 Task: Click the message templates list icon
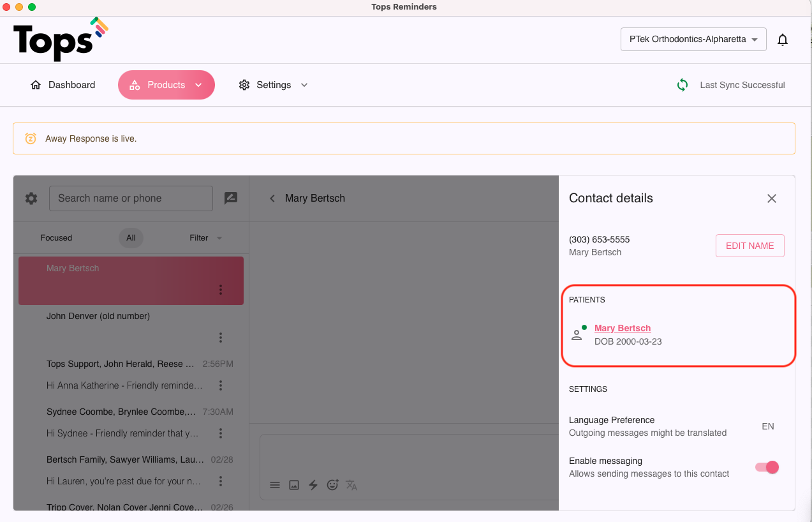click(275, 485)
